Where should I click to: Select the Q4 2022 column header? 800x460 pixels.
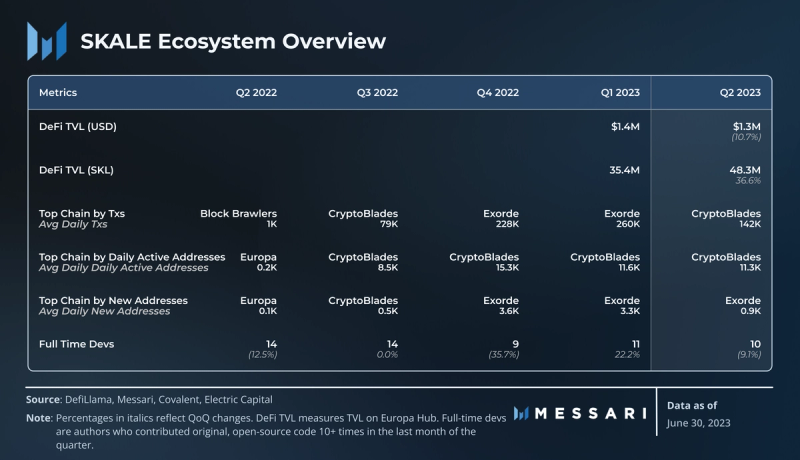[498, 93]
